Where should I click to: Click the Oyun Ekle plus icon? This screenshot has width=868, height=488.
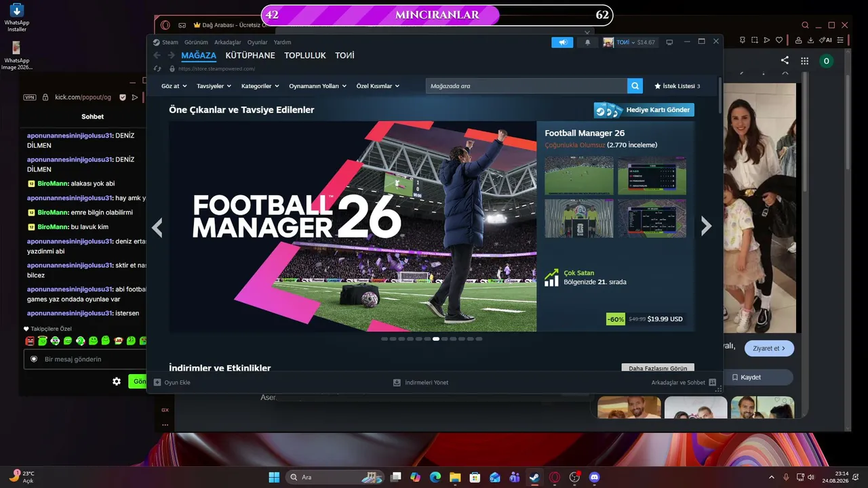click(x=157, y=382)
